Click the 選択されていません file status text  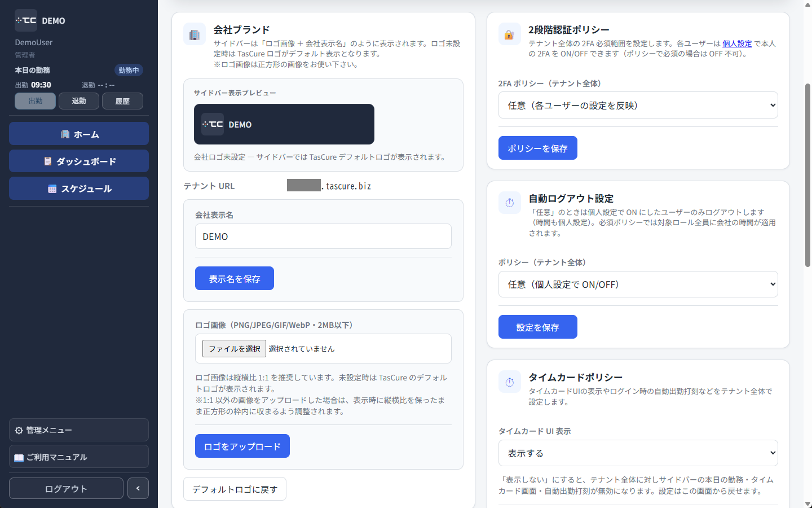(302, 349)
